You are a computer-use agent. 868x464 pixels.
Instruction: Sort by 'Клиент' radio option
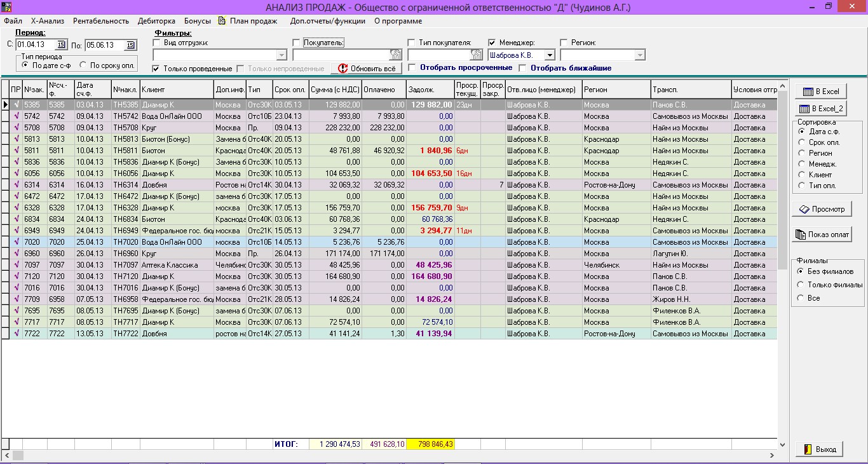point(802,175)
